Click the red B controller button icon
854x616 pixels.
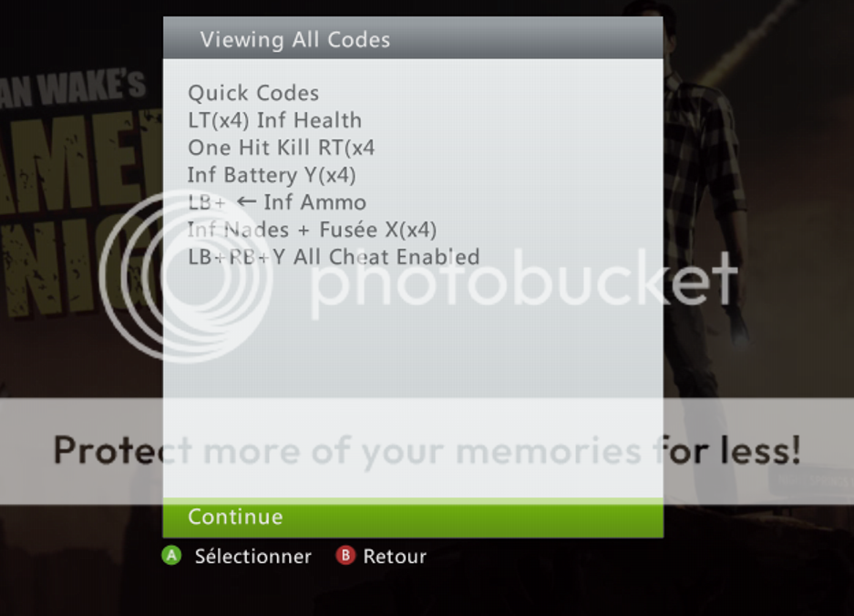point(345,556)
